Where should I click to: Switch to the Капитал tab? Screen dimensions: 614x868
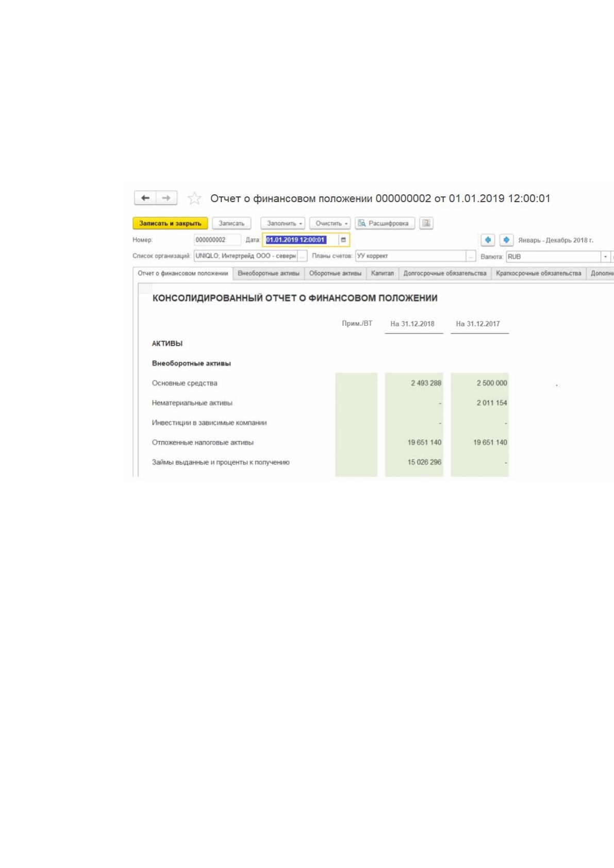383,273
